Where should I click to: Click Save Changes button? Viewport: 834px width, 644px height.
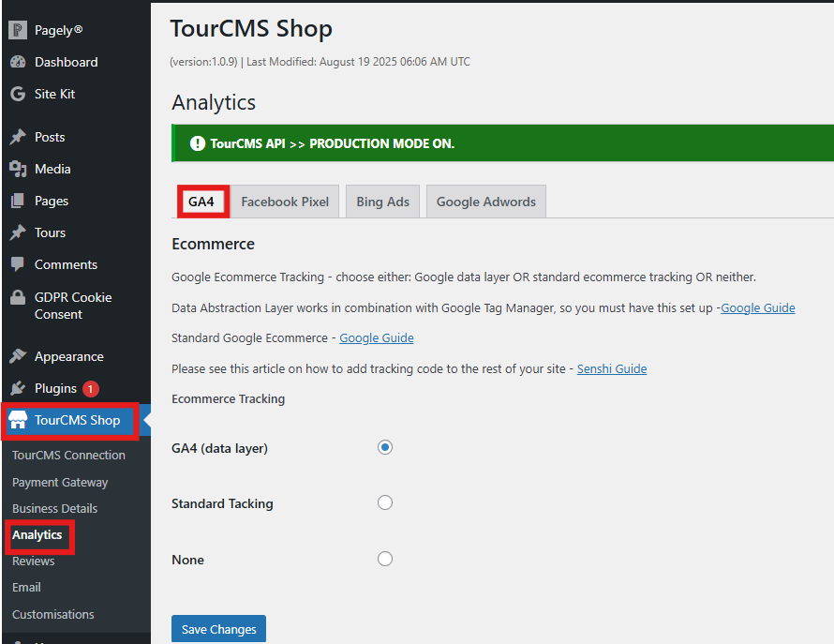218,629
